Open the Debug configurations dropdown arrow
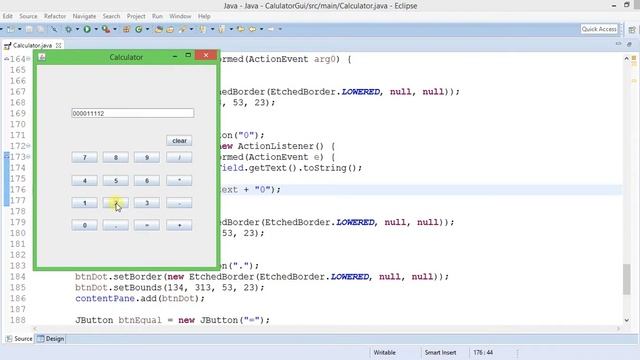Screen dimensions: 640x360 (x=78, y=29)
